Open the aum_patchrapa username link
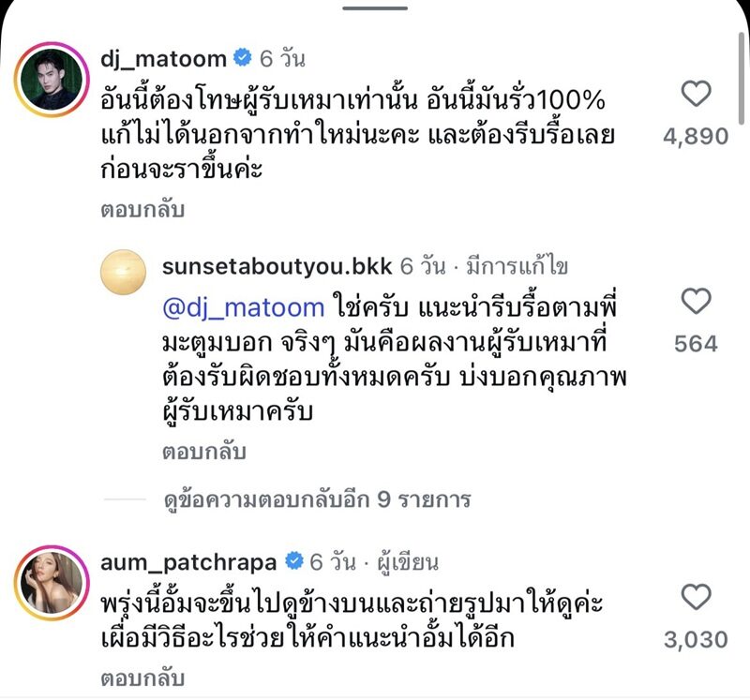 [188, 563]
